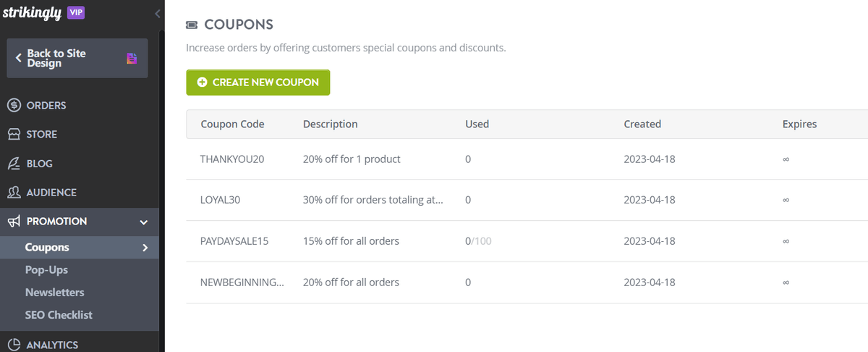Click the Created column header

coord(642,124)
